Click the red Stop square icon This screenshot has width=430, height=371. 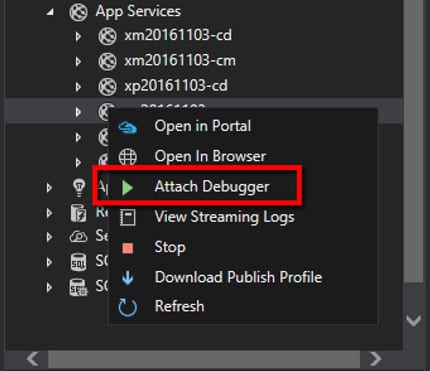click(128, 248)
